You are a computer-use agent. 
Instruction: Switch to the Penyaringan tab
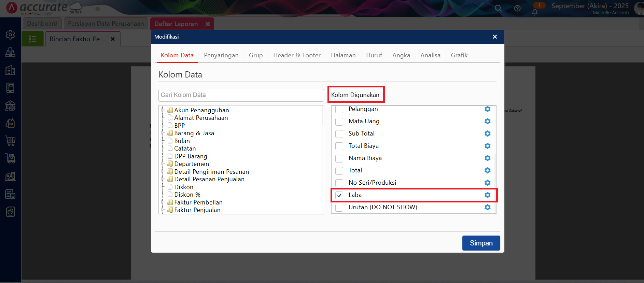[x=221, y=55]
